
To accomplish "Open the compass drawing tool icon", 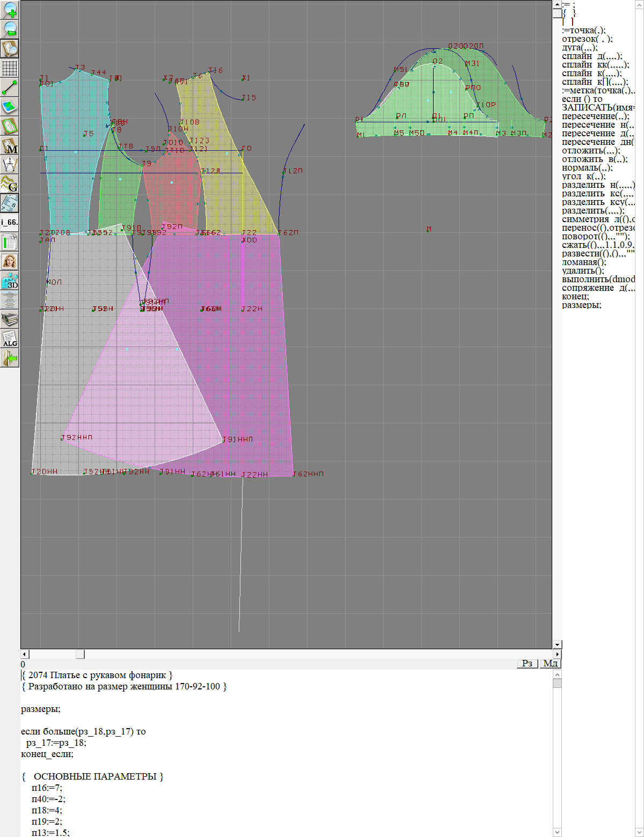I will [x=10, y=165].
